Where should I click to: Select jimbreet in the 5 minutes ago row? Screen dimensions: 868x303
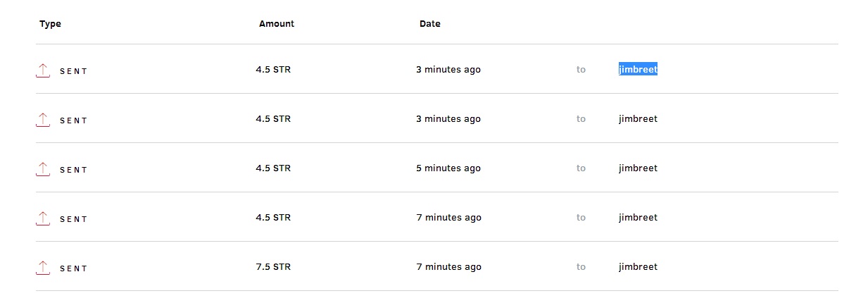[638, 168]
